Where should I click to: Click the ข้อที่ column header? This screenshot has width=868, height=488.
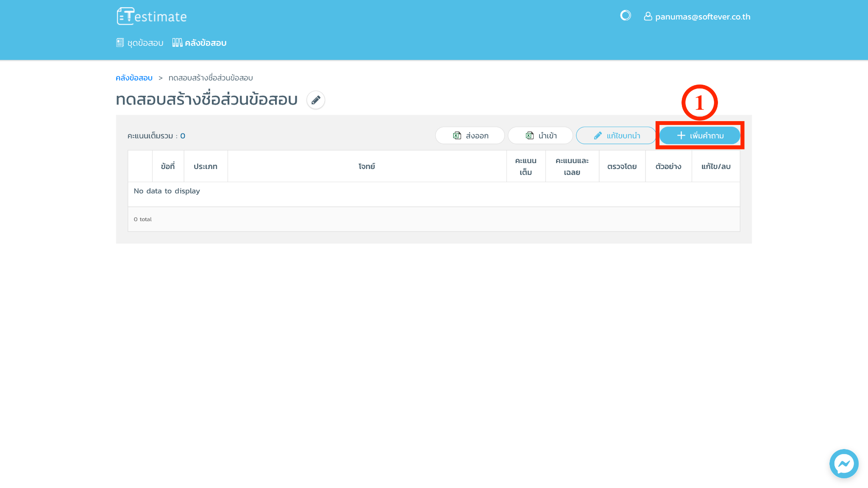pyautogui.click(x=168, y=166)
